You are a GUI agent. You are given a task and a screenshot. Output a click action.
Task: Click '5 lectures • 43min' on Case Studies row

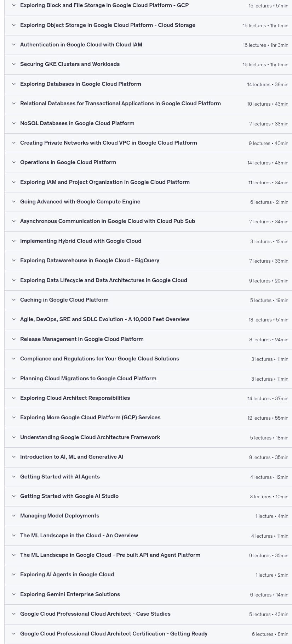pos(269,614)
